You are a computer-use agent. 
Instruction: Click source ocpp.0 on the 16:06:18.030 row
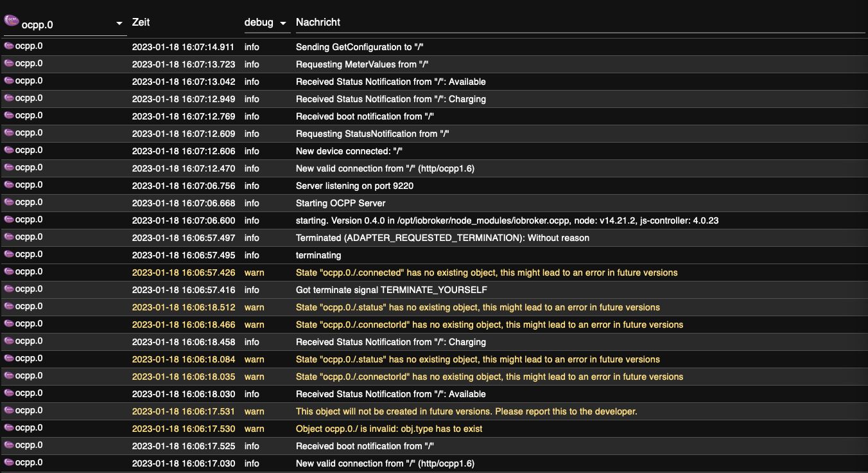(29, 393)
